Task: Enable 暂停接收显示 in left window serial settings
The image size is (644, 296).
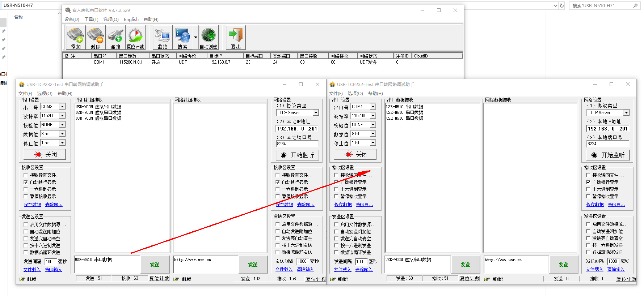Action: [26, 196]
